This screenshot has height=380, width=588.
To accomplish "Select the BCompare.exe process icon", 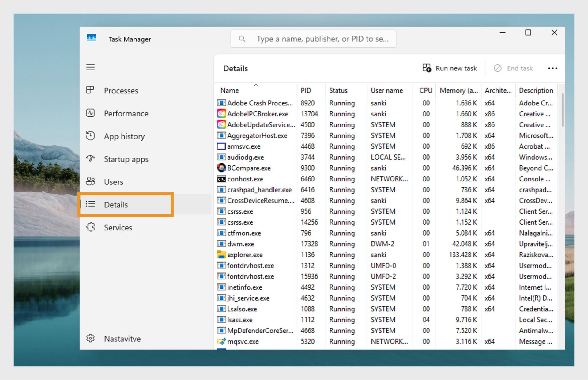I will click(221, 168).
